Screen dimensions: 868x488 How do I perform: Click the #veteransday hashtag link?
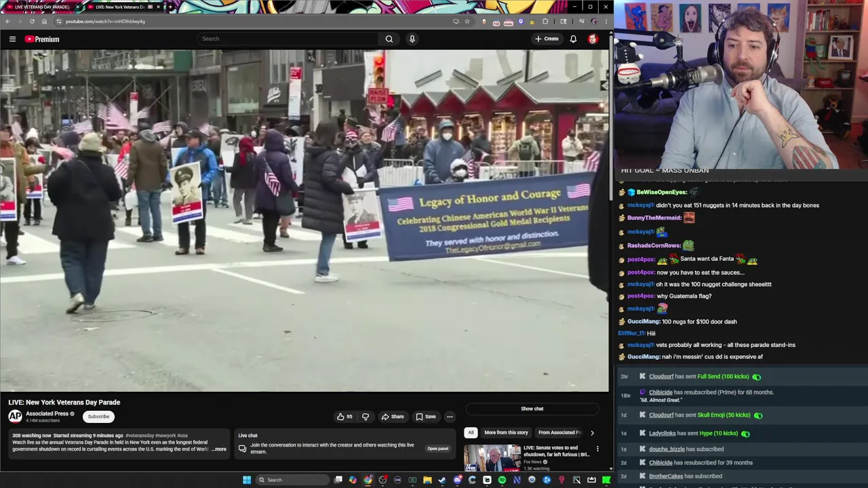pos(139,436)
